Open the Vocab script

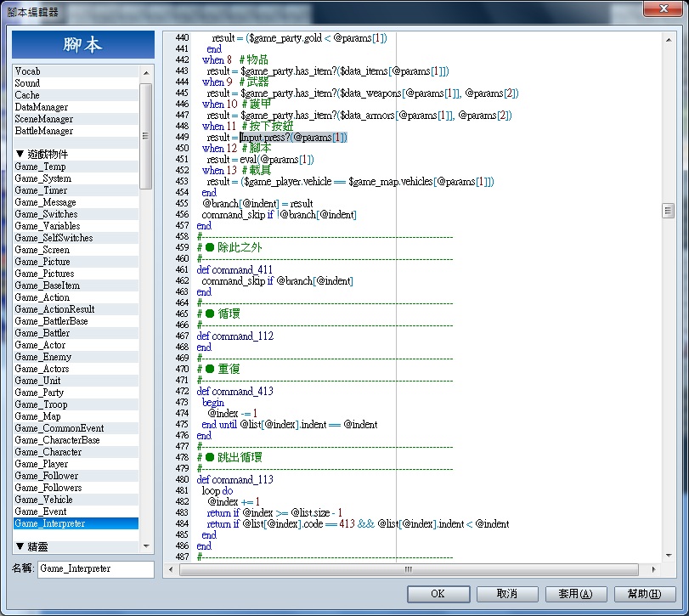(76, 71)
